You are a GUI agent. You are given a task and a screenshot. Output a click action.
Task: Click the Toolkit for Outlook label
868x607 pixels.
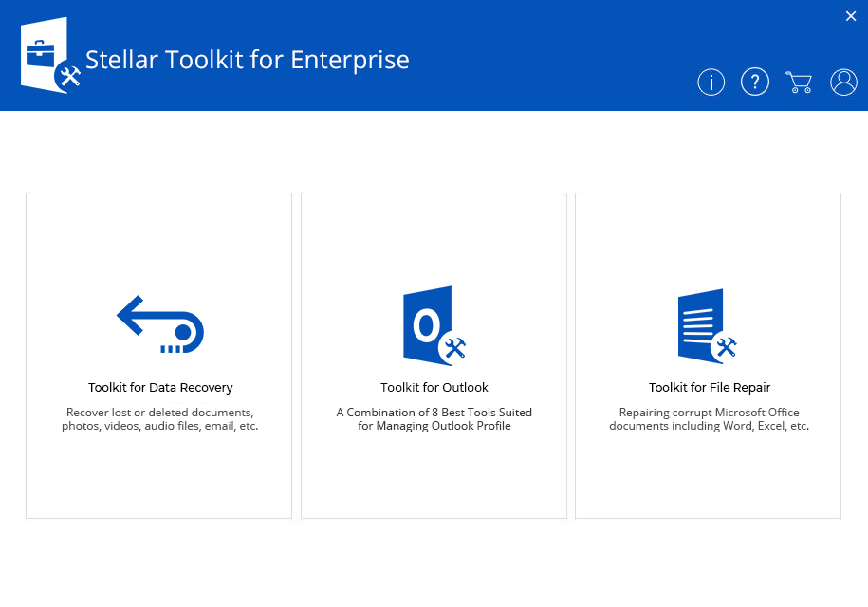(434, 387)
